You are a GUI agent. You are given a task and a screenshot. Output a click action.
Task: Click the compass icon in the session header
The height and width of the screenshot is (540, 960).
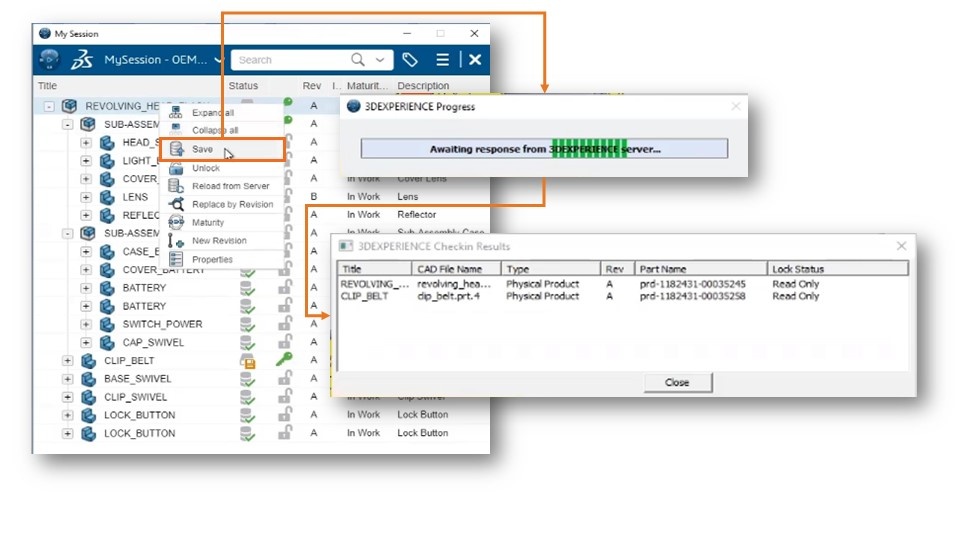click(x=49, y=59)
